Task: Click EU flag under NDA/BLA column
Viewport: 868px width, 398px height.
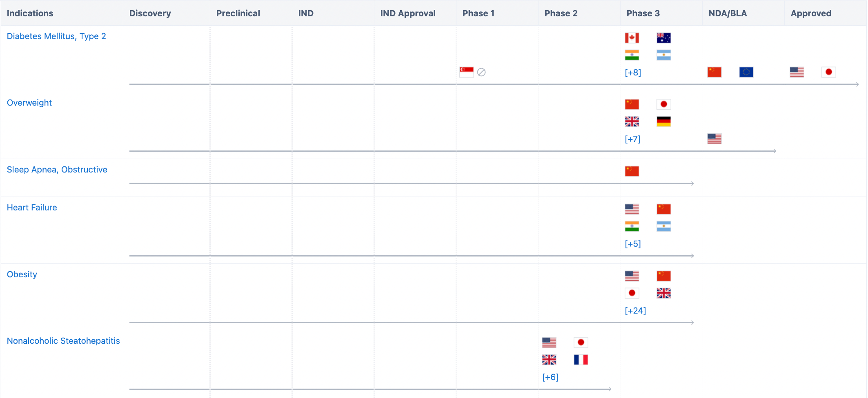Action: 746,72
